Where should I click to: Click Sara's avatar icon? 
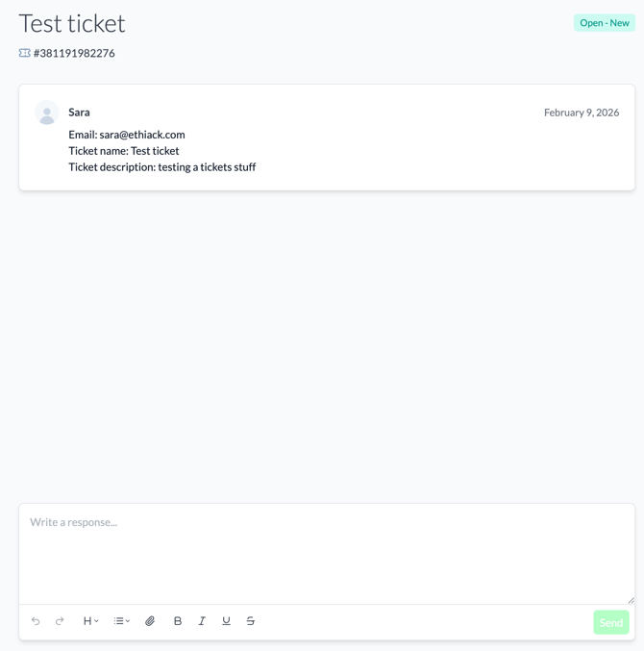[x=47, y=113]
